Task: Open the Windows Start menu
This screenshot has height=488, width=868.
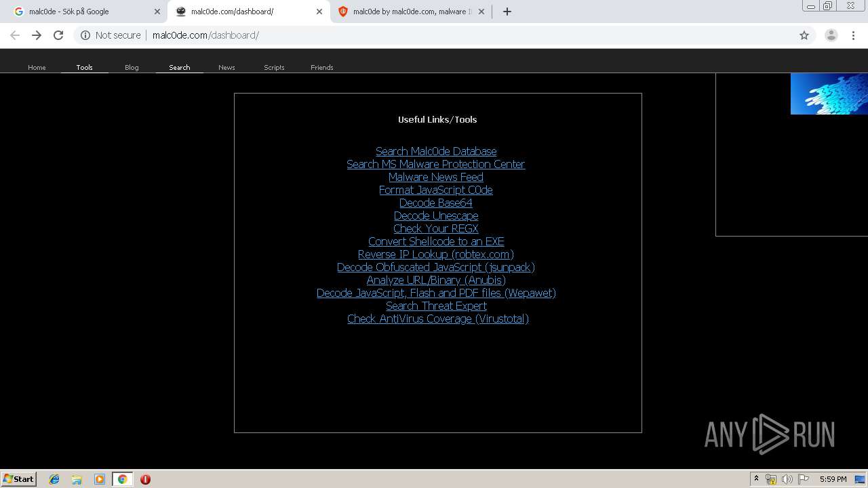Action: 19,479
